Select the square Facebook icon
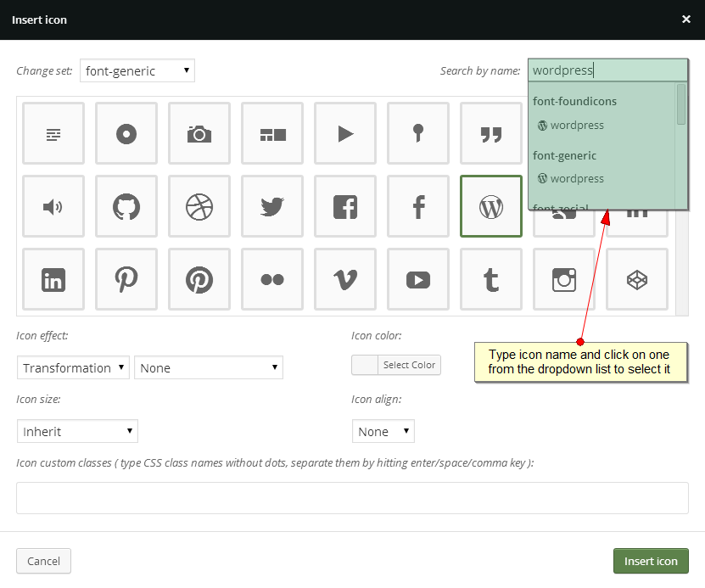 (x=344, y=206)
